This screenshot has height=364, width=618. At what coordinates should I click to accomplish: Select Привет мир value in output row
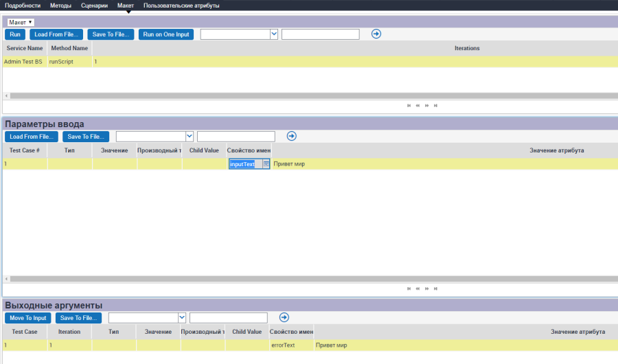332,345
